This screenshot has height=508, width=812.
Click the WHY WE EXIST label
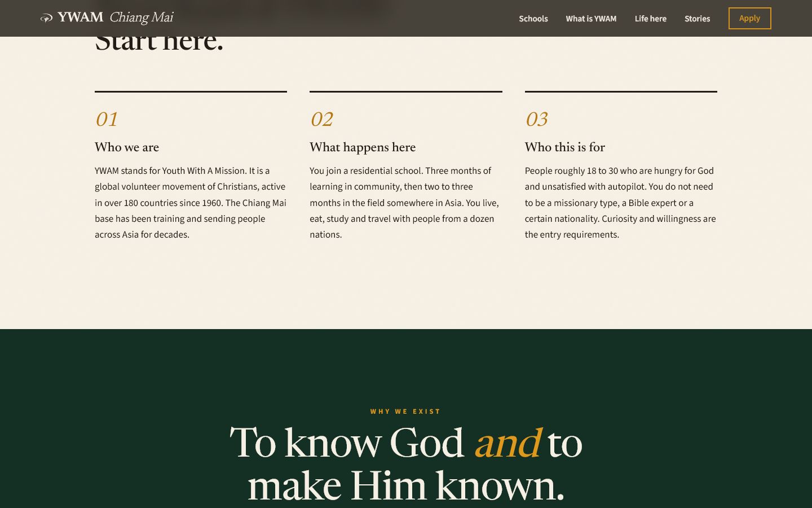coord(405,411)
